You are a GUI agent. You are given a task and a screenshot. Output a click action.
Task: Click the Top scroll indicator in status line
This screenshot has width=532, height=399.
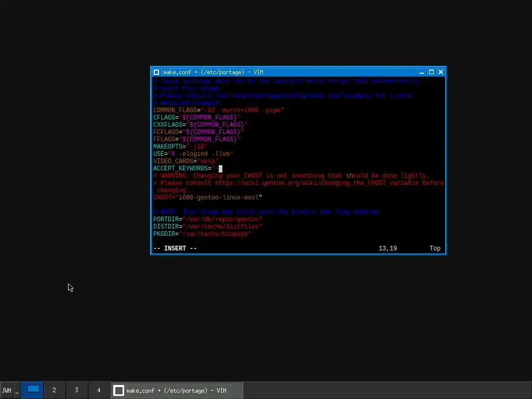[435, 248]
